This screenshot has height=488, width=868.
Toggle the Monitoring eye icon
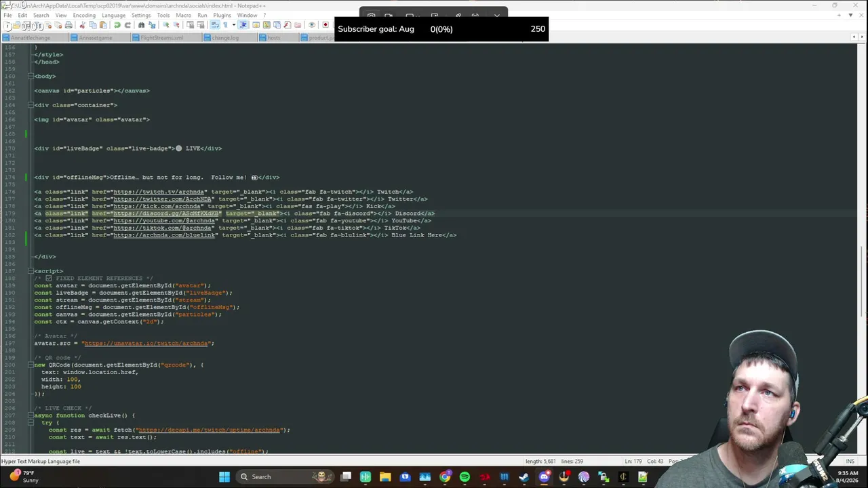coord(312,25)
